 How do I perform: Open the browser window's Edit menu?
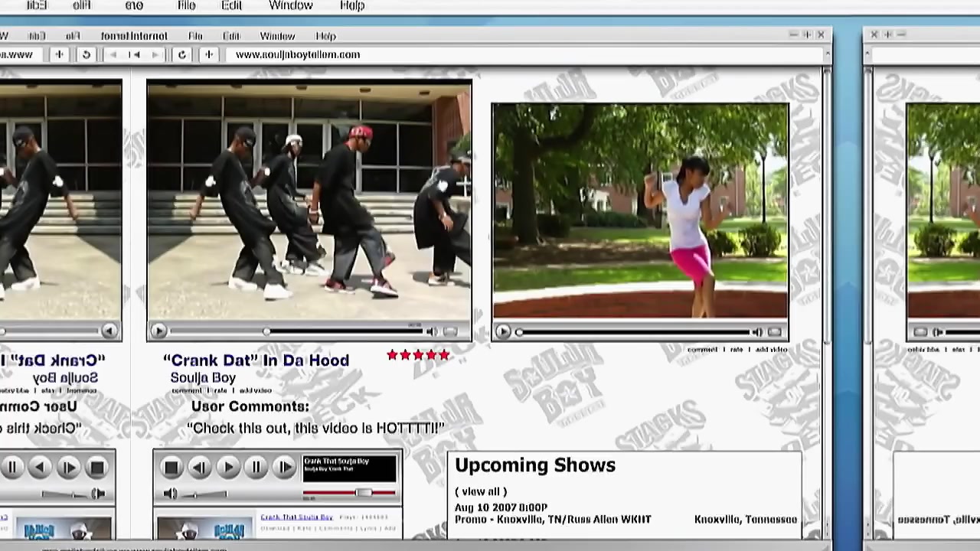(x=231, y=36)
